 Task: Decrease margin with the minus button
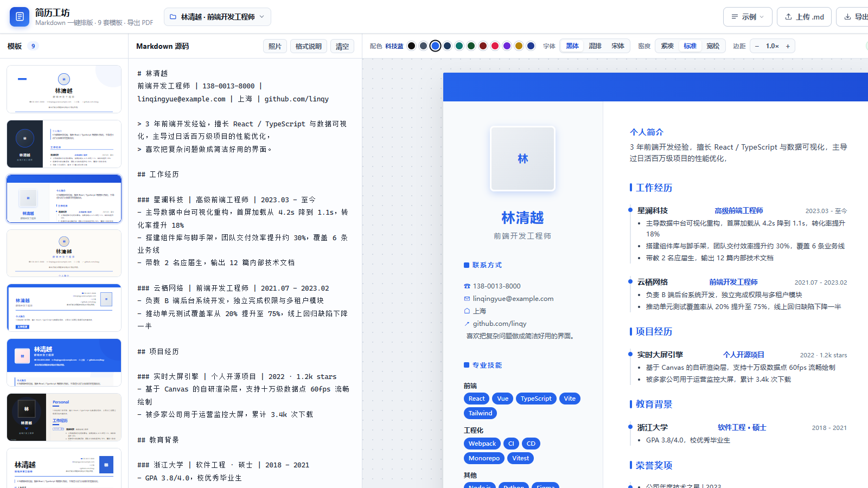click(x=757, y=46)
